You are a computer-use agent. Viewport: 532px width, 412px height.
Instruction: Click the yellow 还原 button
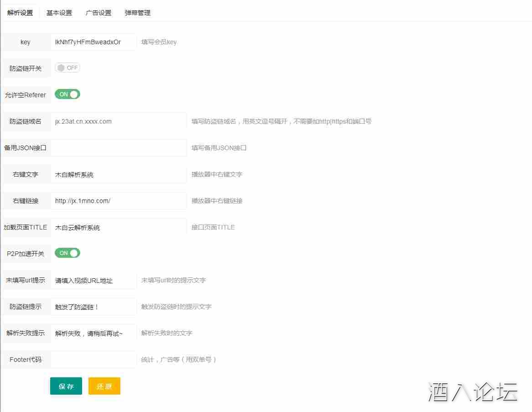point(104,386)
